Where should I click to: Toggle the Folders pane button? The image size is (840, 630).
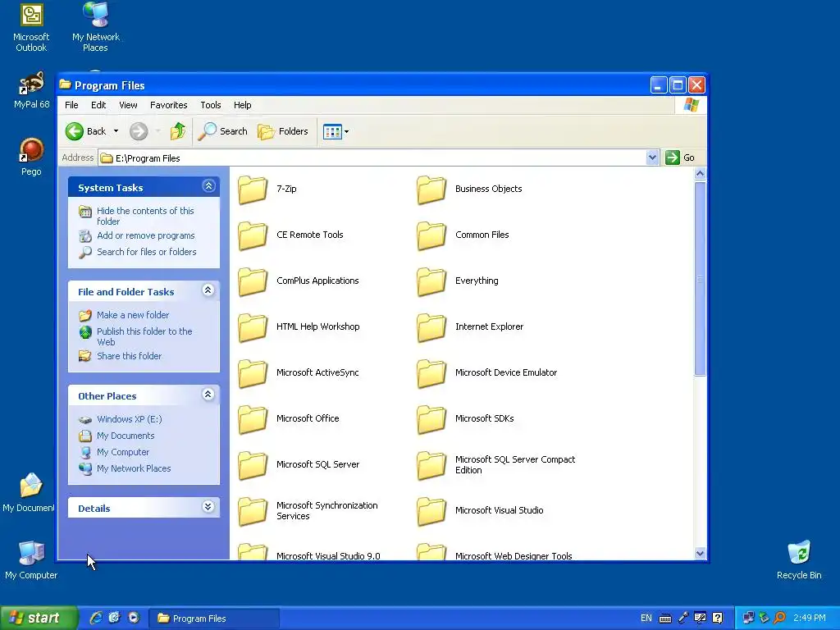pos(283,131)
